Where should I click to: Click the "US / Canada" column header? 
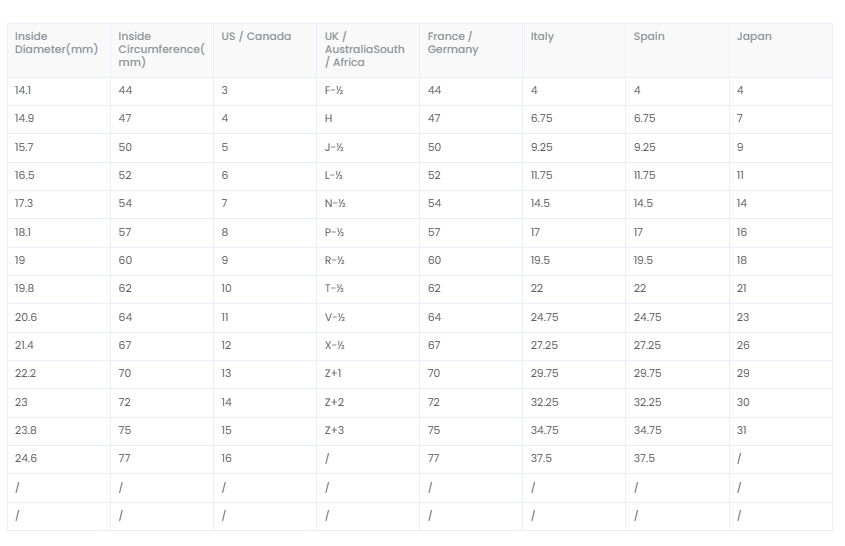257,37
